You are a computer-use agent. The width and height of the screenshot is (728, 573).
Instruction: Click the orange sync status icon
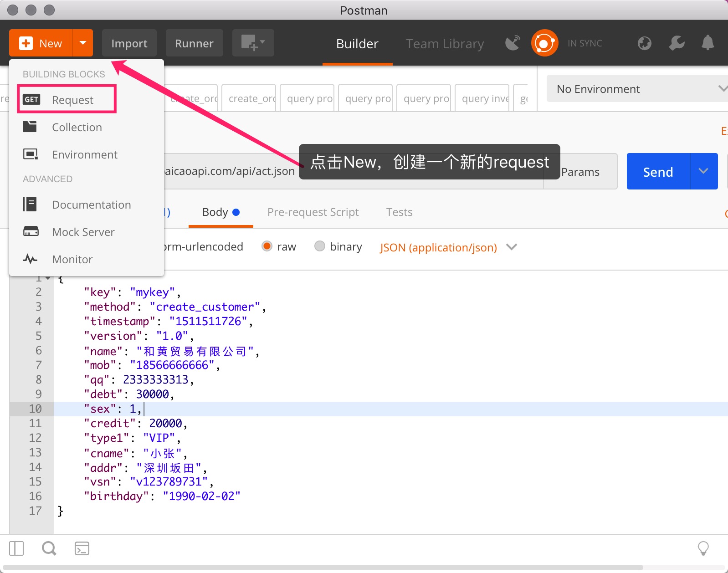point(544,43)
